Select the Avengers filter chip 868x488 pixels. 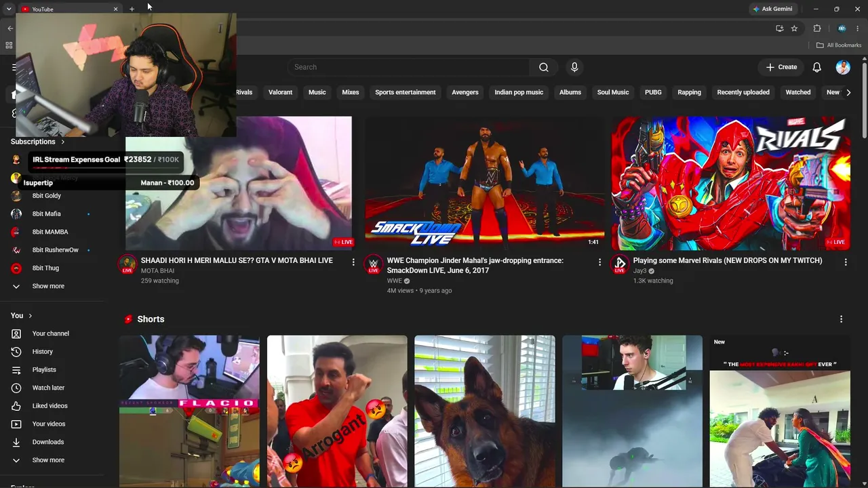(465, 92)
